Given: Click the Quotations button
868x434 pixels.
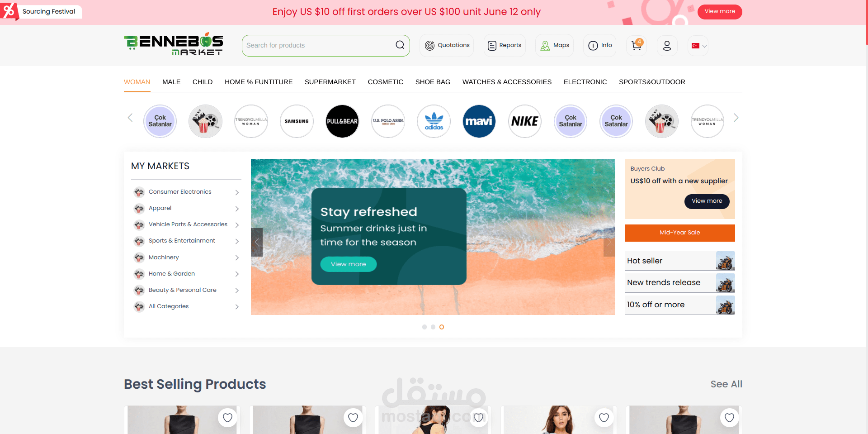Looking at the screenshot, I should click(447, 45).
